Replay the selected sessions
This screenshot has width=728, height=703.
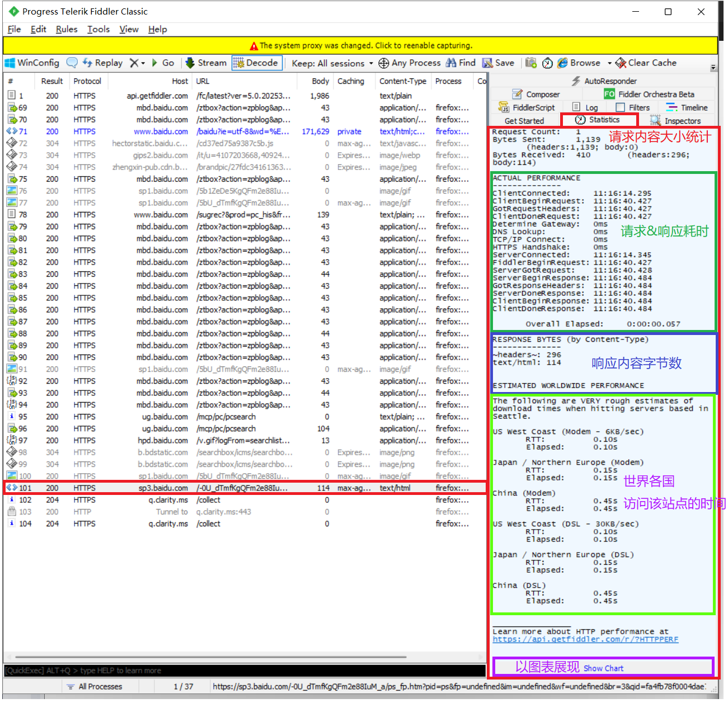coord(102,63)
